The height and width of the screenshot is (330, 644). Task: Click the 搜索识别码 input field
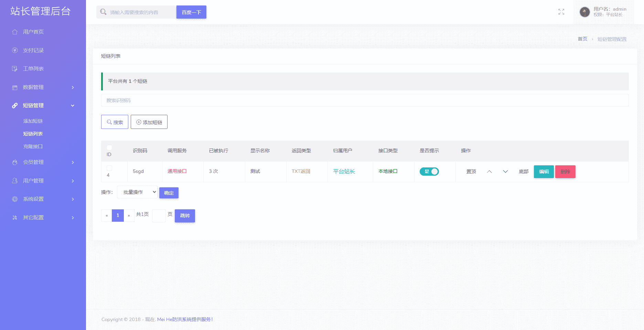365,100
